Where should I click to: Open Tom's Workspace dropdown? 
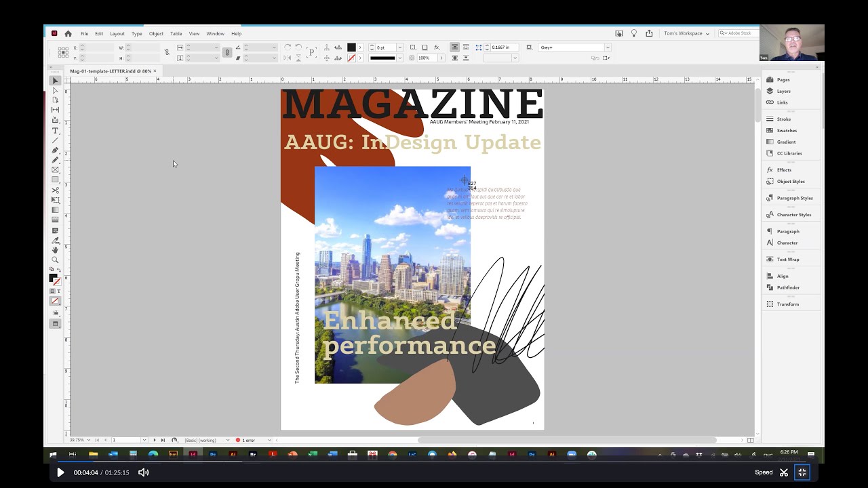pyautogui.click(x=686, y=33)
